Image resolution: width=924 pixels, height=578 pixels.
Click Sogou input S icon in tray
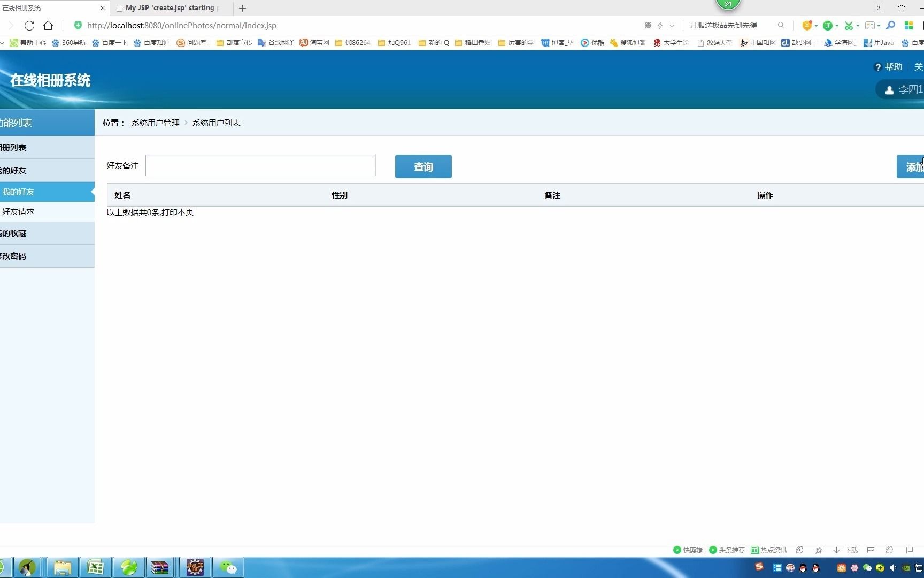[x=759, y=567]
